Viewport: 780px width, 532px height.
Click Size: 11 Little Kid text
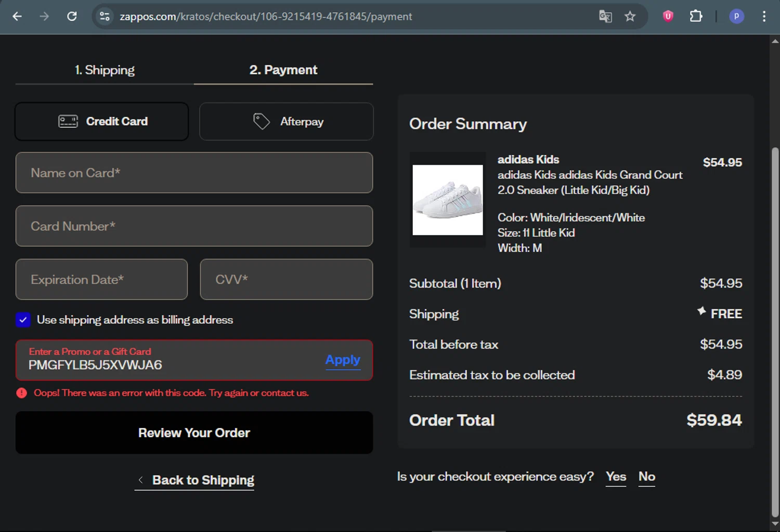click(536, 232)
